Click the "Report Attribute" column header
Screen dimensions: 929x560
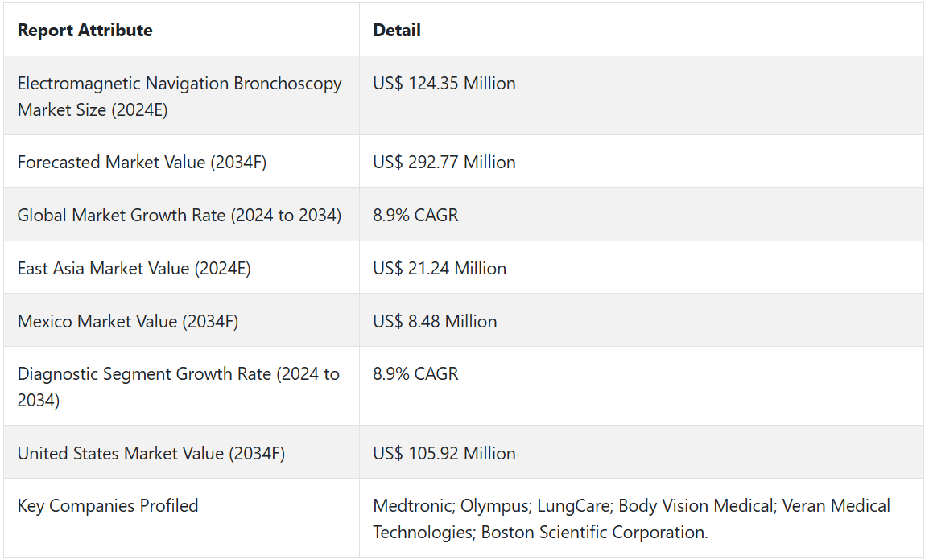(85, 31)
